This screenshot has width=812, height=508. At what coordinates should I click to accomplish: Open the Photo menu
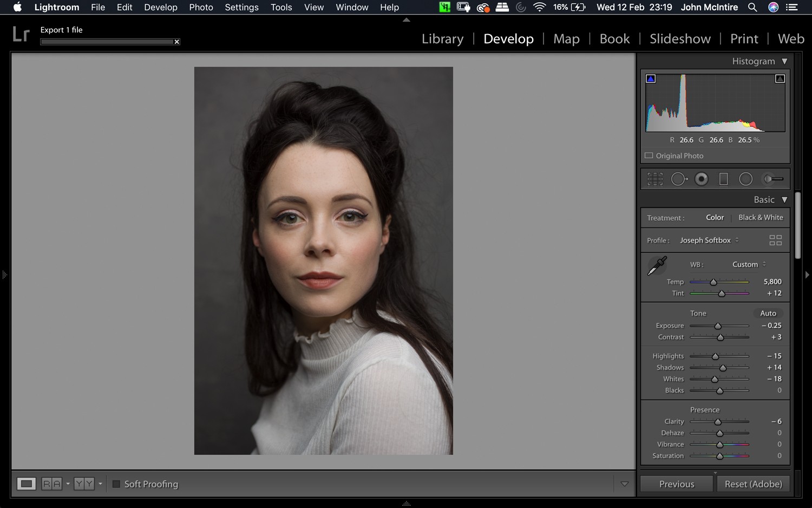201,7
